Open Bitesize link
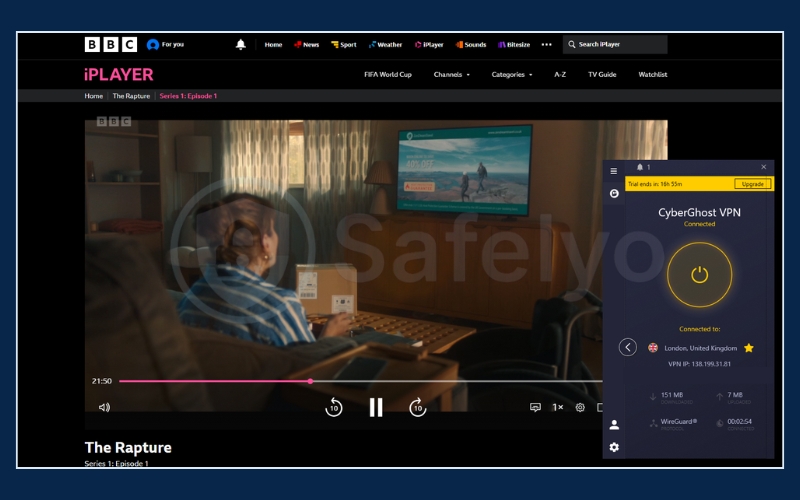 [x=514, y=44]
